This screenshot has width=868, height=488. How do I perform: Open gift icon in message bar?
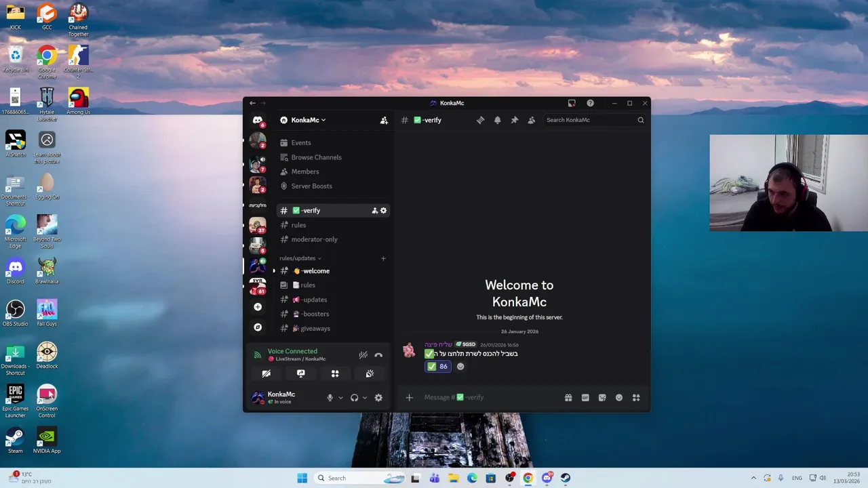tap(568, 398)
